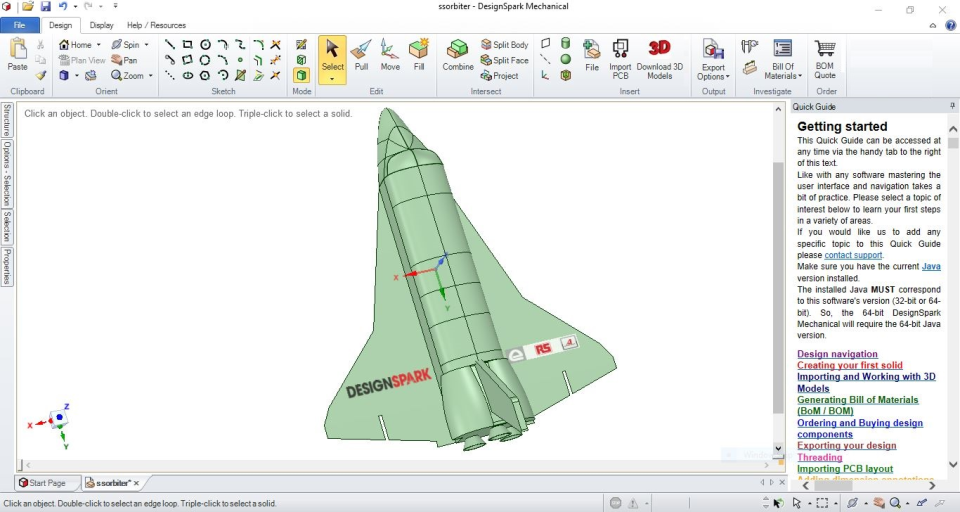Select the Circle sketch tool
The image size is (960, 512).
point(205,45)
